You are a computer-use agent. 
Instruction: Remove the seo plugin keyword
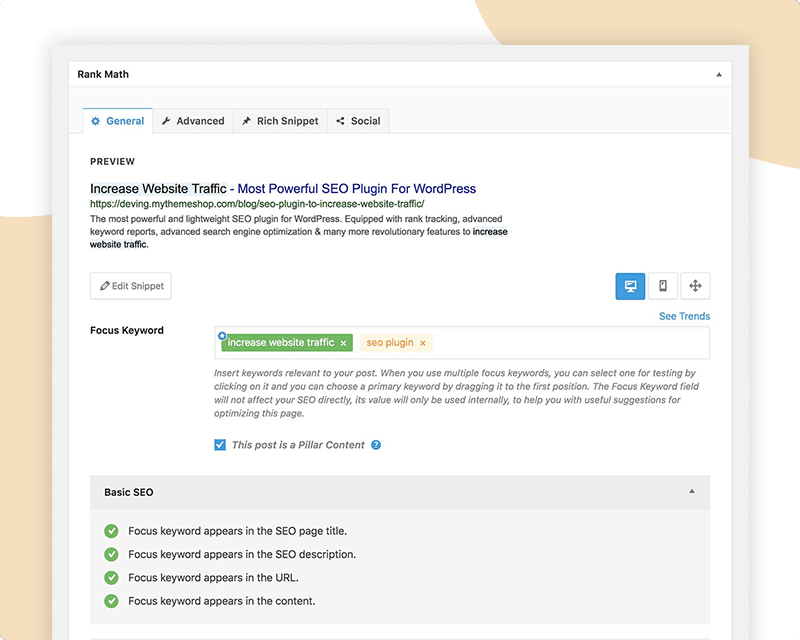pos(422,343)
